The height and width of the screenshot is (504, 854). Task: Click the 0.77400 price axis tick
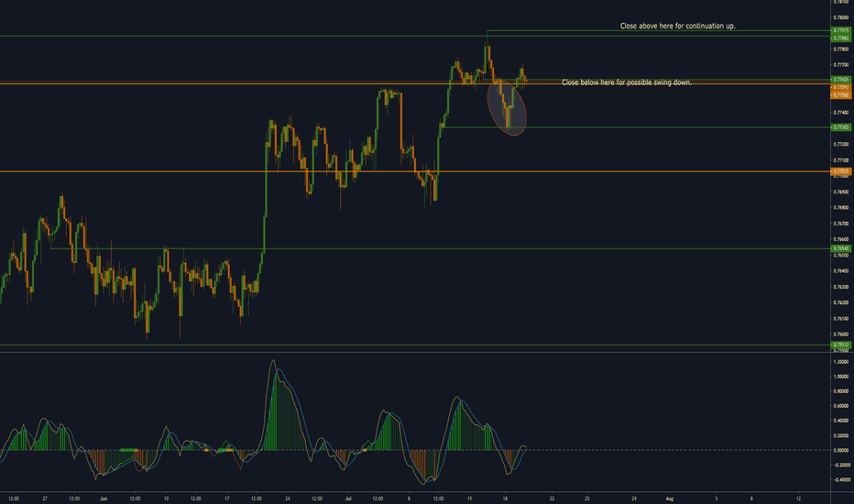(841, 113)
